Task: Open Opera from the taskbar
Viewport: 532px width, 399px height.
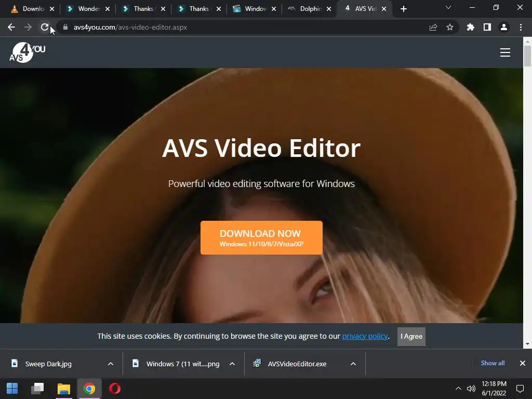Action: [x=115, y=389]
